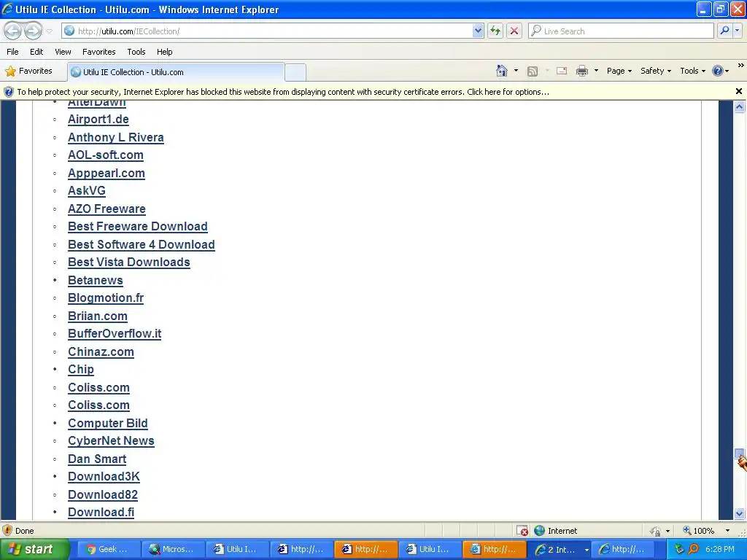Image resolution: width=747 pixels, height=560 pixels.
Task: Switch to the Micros... taskbar window
Action: click(173, 550)
